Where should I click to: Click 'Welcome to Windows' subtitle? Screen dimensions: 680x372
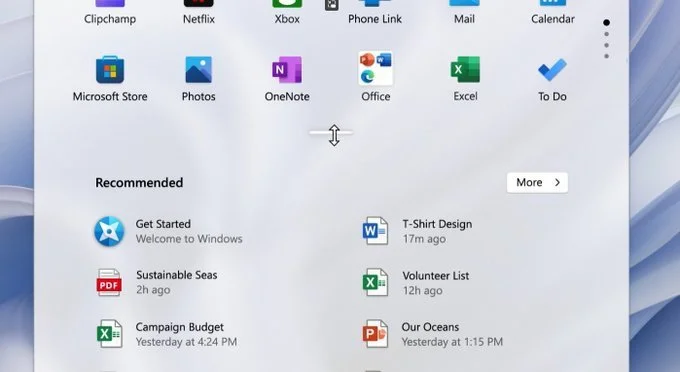(189, 239)
